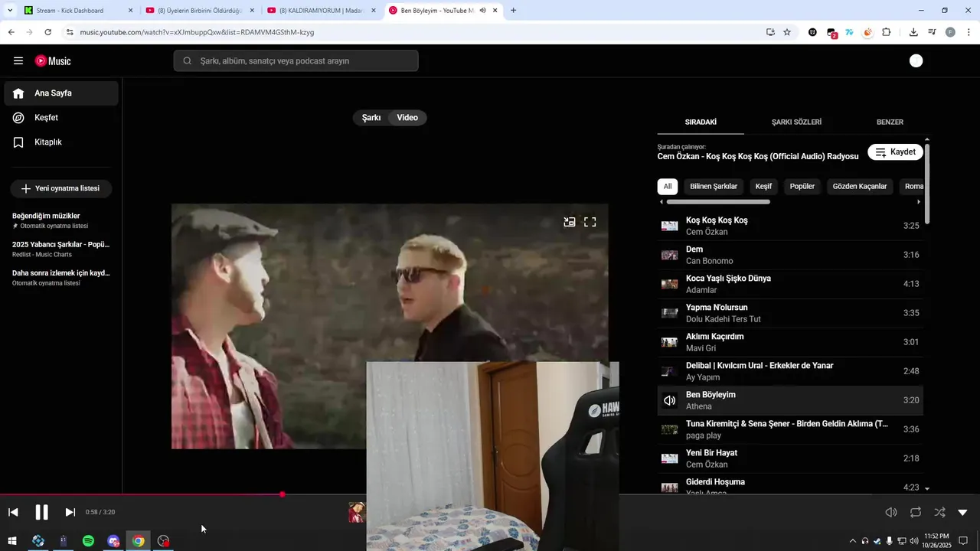980x551 pixels.
Task: Toggle shuffle in the player bar
Action: (x=939, y=512)
